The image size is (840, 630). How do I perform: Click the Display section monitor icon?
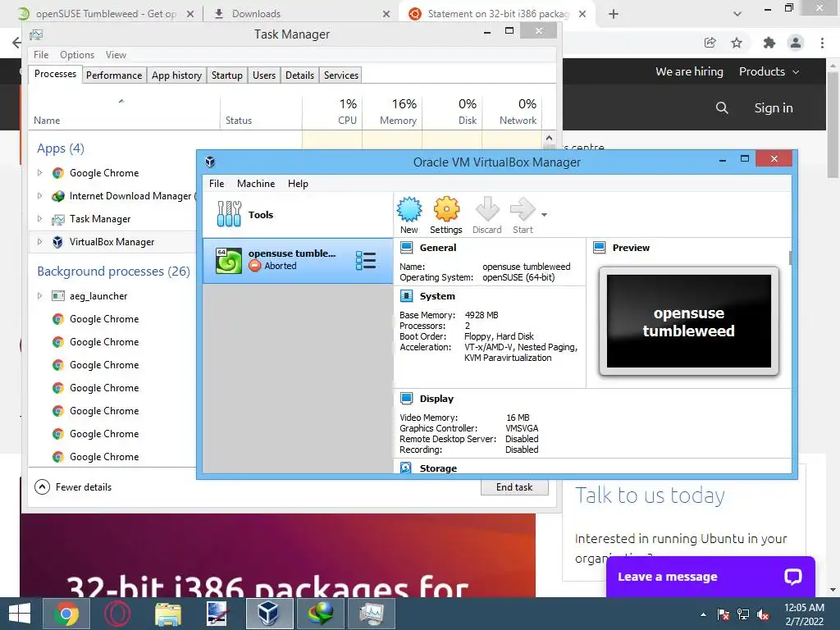point(407,398)
